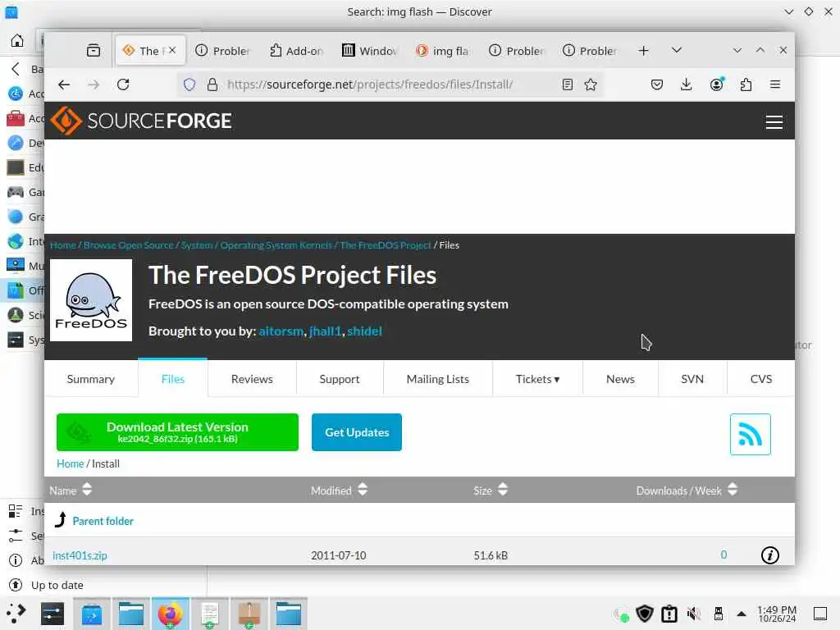The image size is (840, 630).
Task: Open the Firefox account icon
Action: [x=717, y=84]
